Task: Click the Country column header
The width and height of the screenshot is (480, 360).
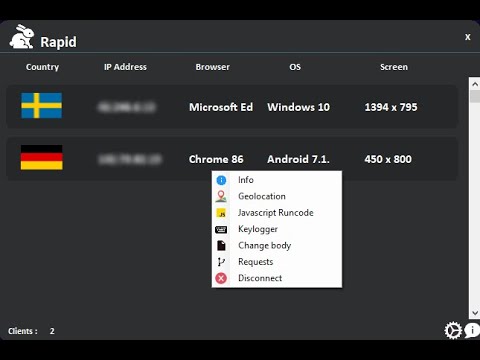Action: tap(42, 67)
